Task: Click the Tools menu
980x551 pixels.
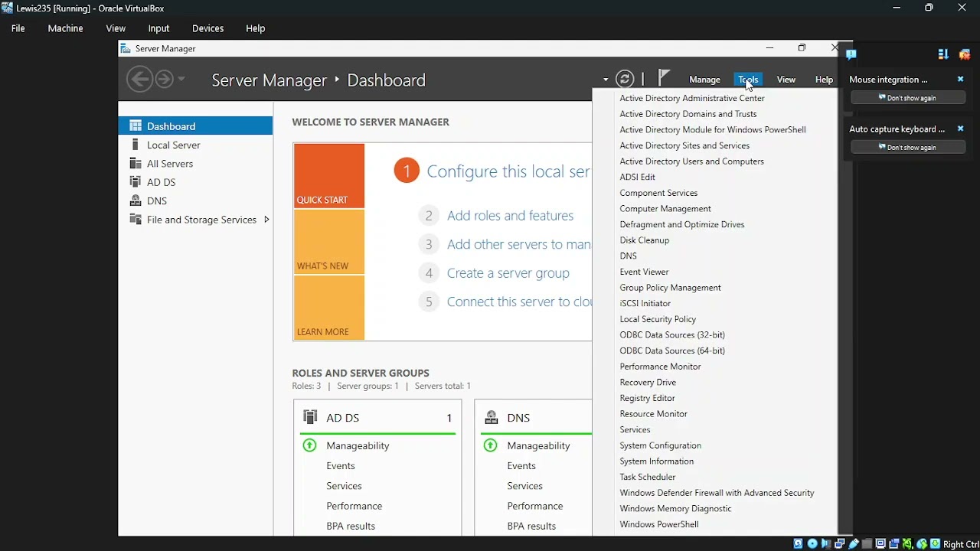Action: click(x=748, y=80)
